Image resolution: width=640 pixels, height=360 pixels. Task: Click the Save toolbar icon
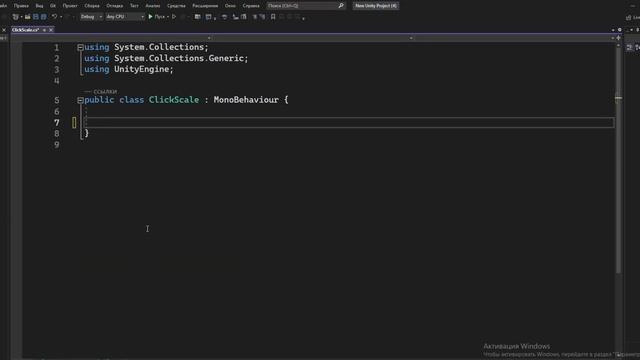click(36, 17)
